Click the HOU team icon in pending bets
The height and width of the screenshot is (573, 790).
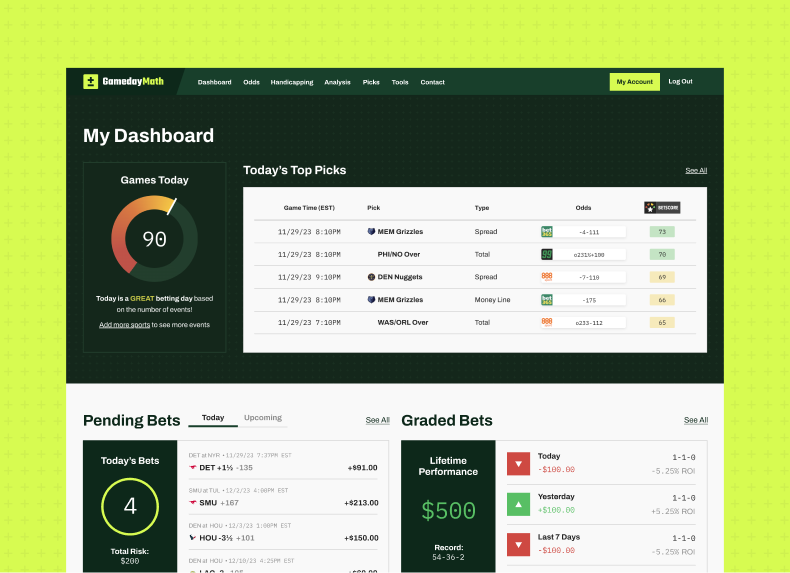pyautogui.click(x=192, y=538)
